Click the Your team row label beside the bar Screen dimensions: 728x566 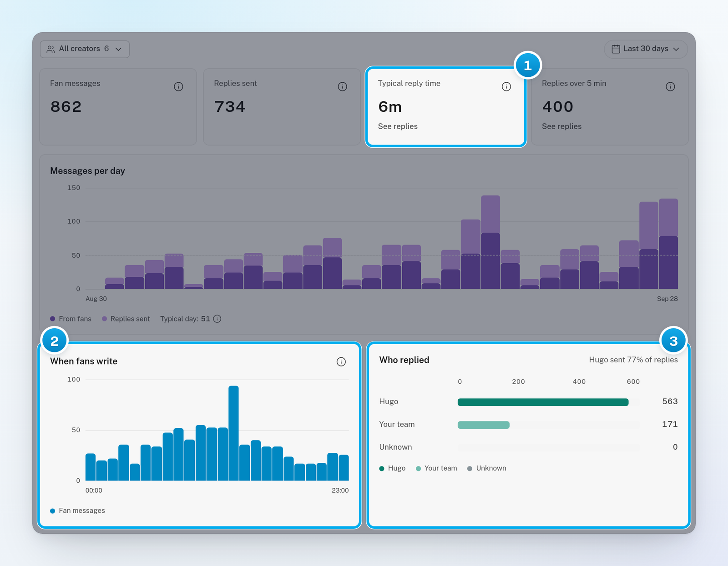point(397,424)
